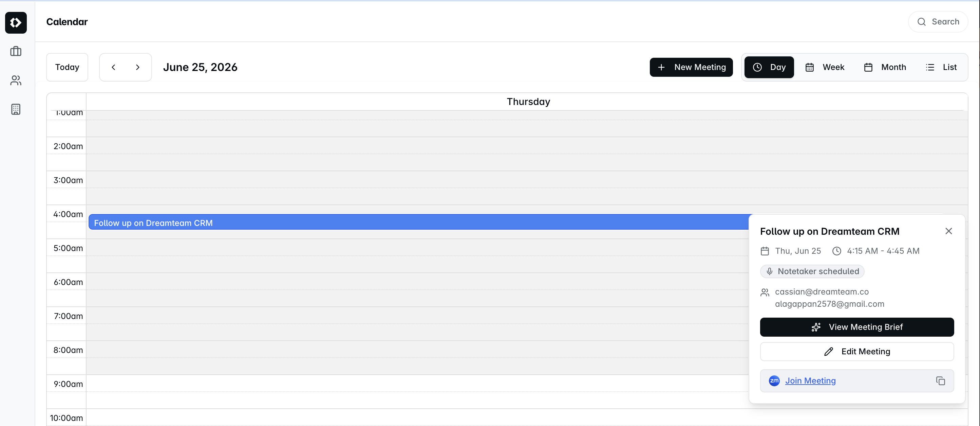This screenshot has height=426, width=980.
Task: Open the contacts people icon in sidebar
Action: [16, 80]
